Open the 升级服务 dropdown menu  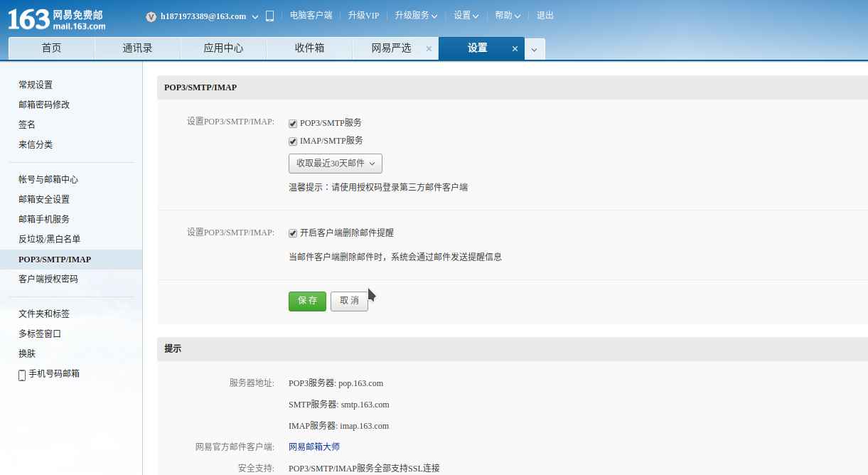click(x=416, y=16)
